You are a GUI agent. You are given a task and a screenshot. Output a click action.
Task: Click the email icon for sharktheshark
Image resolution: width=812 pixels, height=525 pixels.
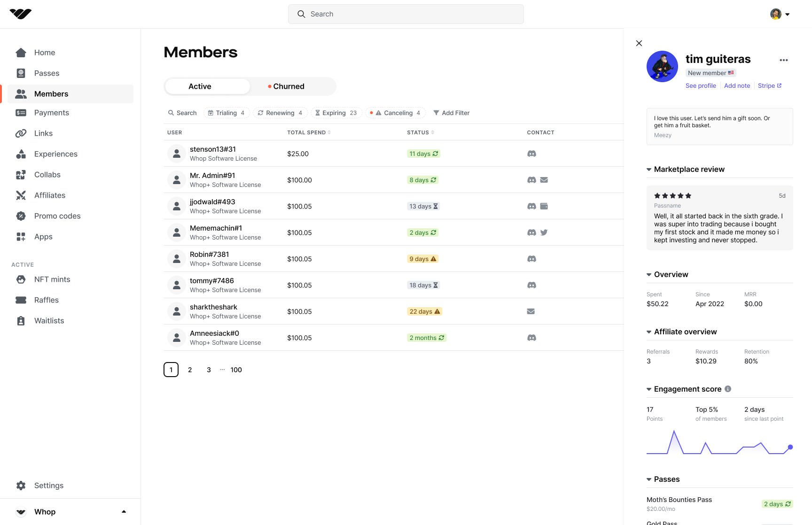(531, 311)
